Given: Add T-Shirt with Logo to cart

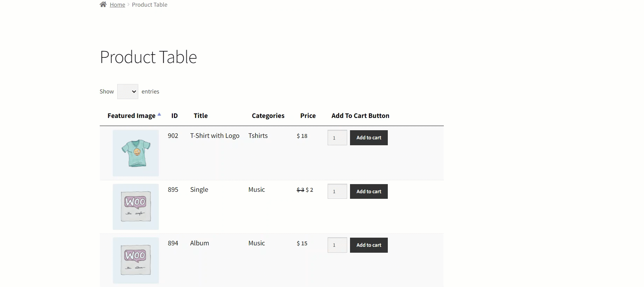Looking at the screenshot, I should pos(369,138).
